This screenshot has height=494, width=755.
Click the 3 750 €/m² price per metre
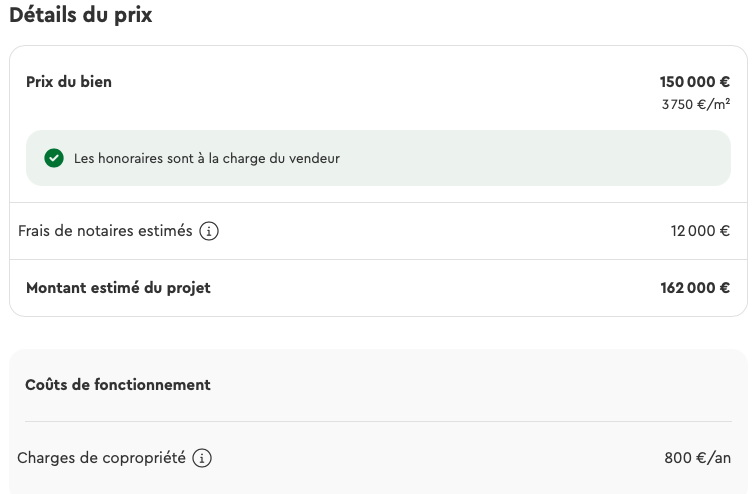coord(696,104)
